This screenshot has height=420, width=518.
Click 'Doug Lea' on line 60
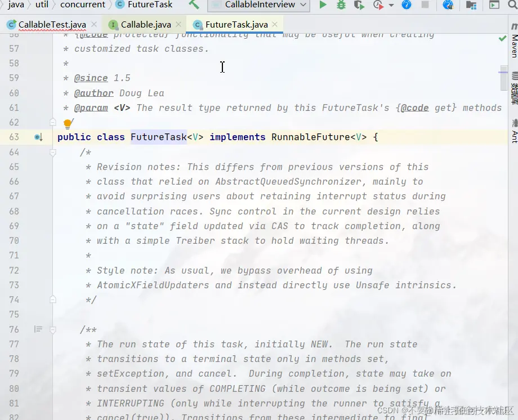(x=142, y=93)
